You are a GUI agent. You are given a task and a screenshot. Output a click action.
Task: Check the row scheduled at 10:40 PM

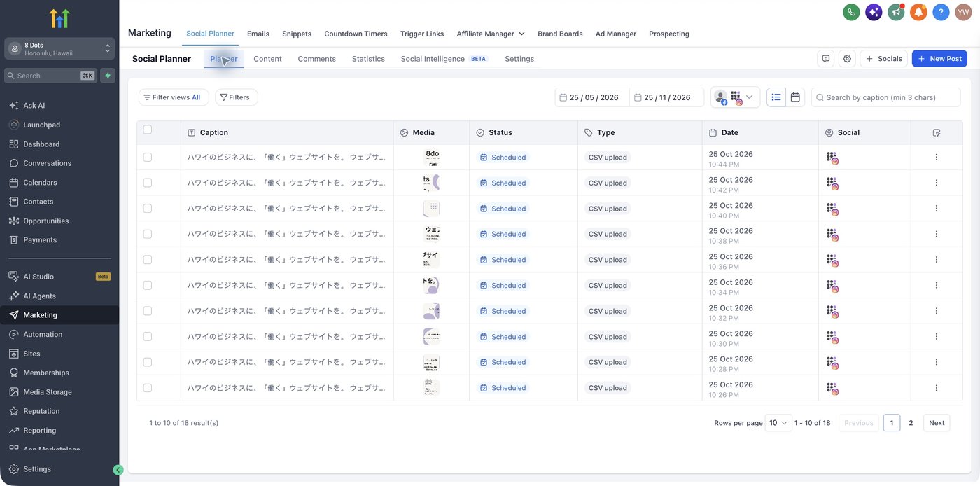click(x=147, y=209)
